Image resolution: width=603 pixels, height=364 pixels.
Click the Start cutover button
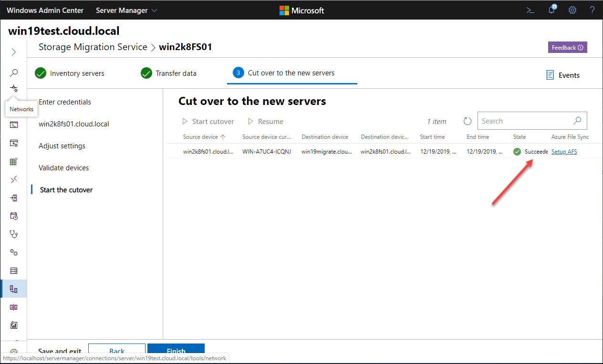208,122
